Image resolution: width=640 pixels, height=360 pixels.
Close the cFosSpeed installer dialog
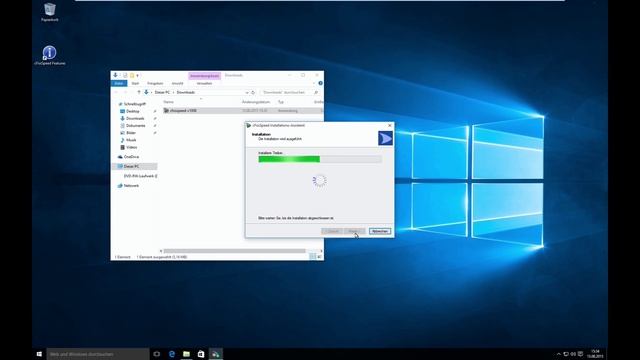389,125
